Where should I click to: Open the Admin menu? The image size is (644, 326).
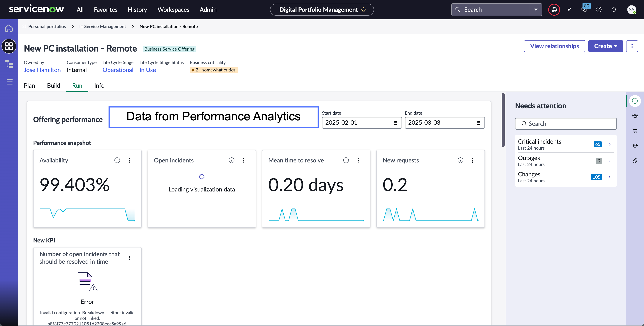(208, 10)
